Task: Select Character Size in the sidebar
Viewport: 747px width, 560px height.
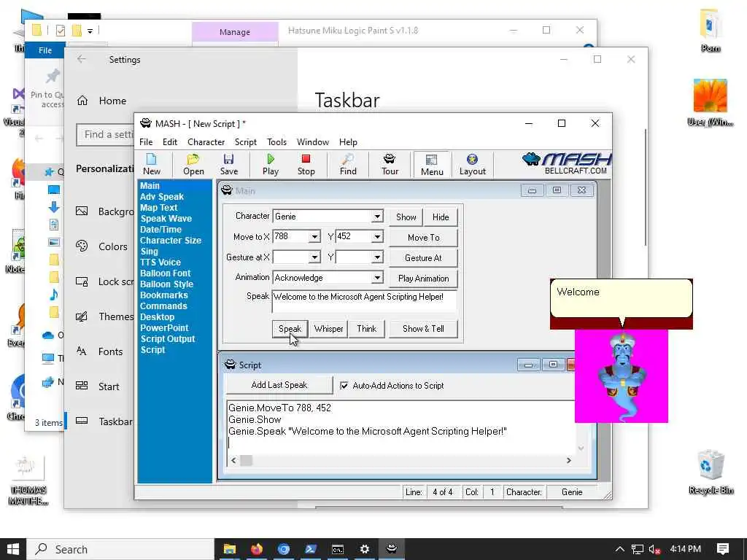Action: tap(171, 241)
